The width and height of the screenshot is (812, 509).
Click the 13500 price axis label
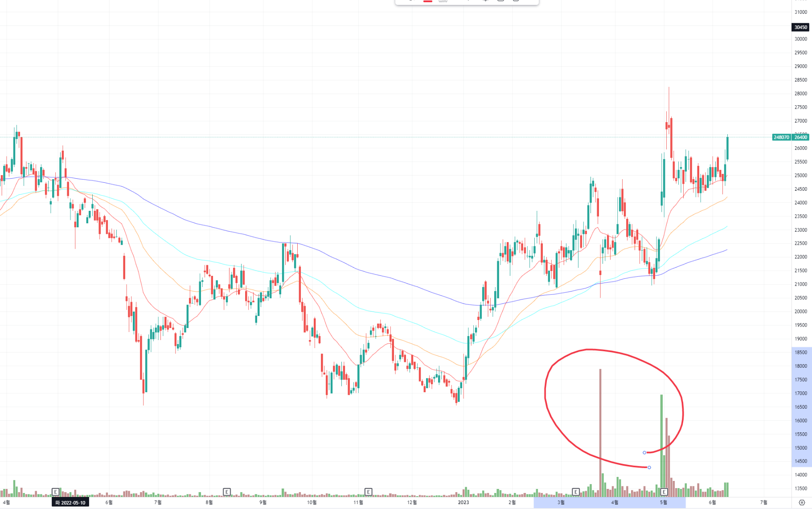pos(800,489)
